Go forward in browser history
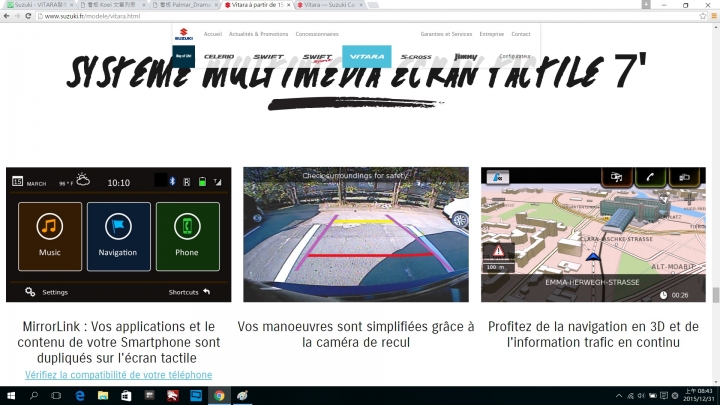720x405 pixels. click(x=17, y=16)
